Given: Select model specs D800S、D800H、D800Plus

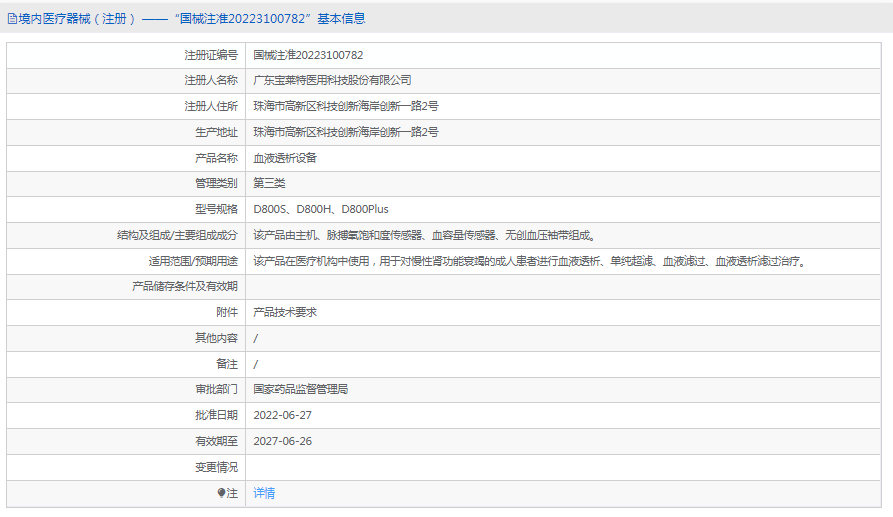Looking at the screenshot, I should (x=321, y=209).
